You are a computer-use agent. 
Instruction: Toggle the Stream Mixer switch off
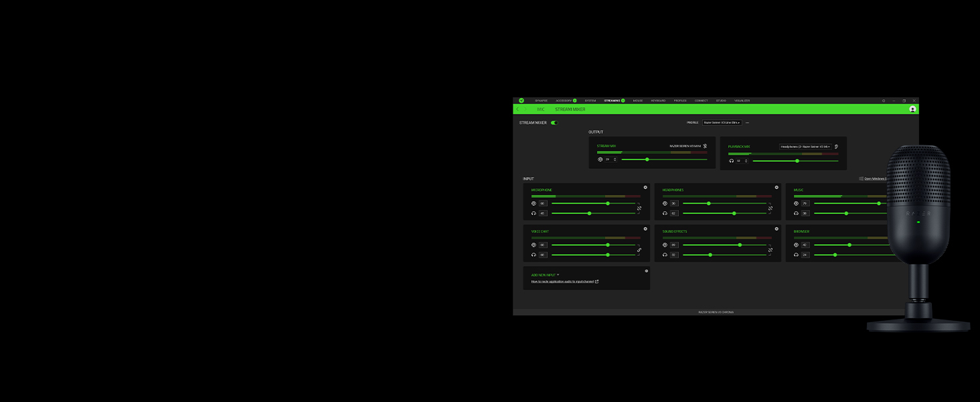coord(555,123)
